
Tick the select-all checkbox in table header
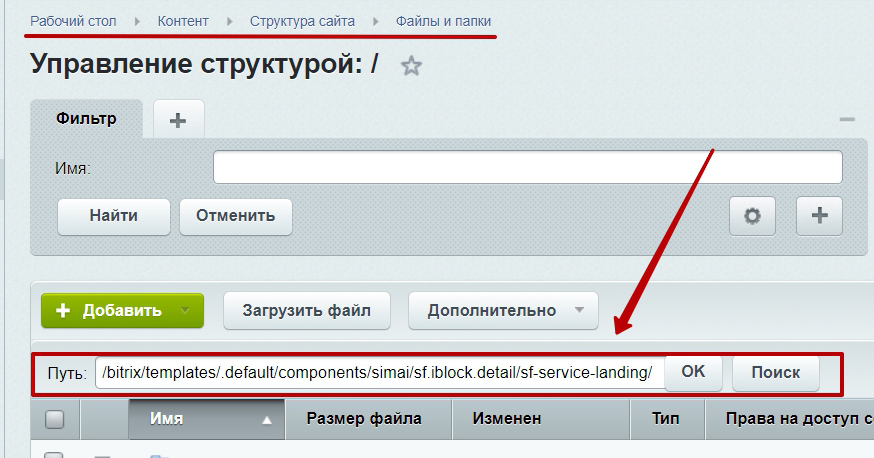pyautogui.click(x=55, y=420)
